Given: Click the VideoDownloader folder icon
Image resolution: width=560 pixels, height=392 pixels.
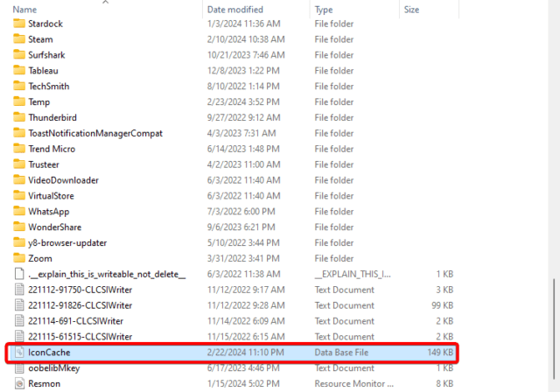Looking at the screenshot, I should [19, 180].
